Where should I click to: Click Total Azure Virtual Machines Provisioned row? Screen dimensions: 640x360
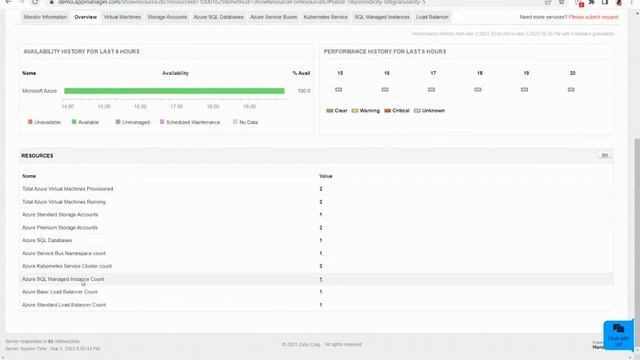coord(316,189)
